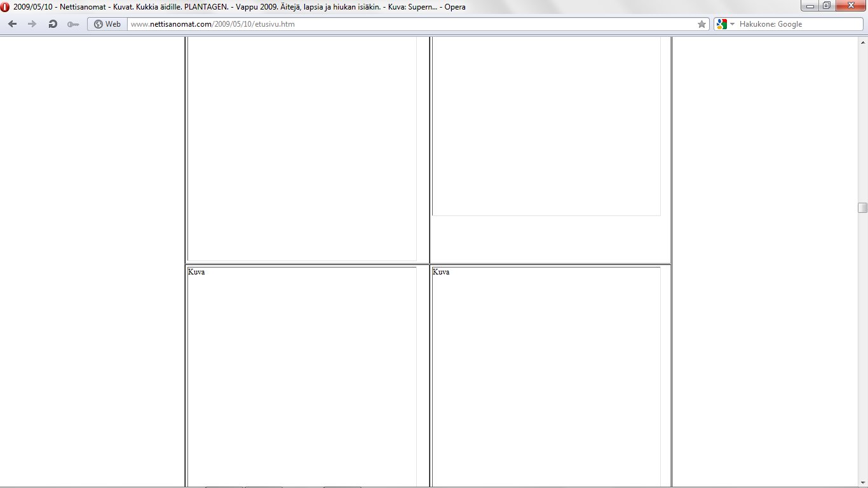Click the vertical scrollbar thumb

pyautogui.click(x=862, y=208)
